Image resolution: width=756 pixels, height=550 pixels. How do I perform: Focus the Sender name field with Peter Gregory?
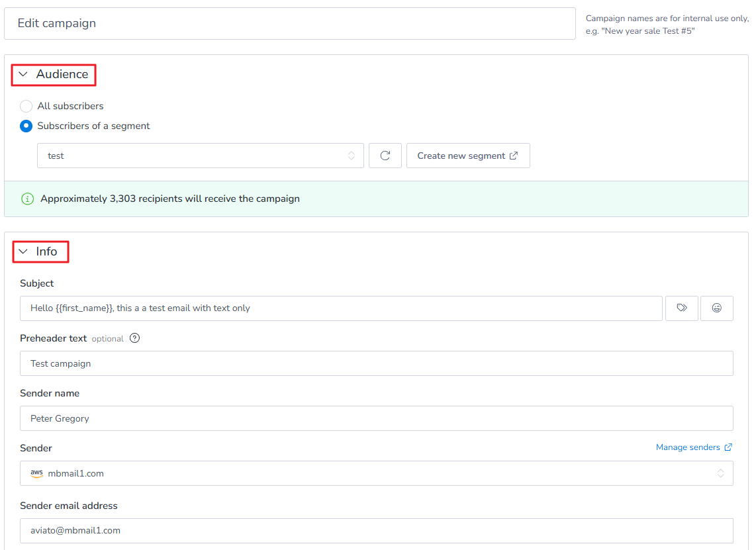376,418
